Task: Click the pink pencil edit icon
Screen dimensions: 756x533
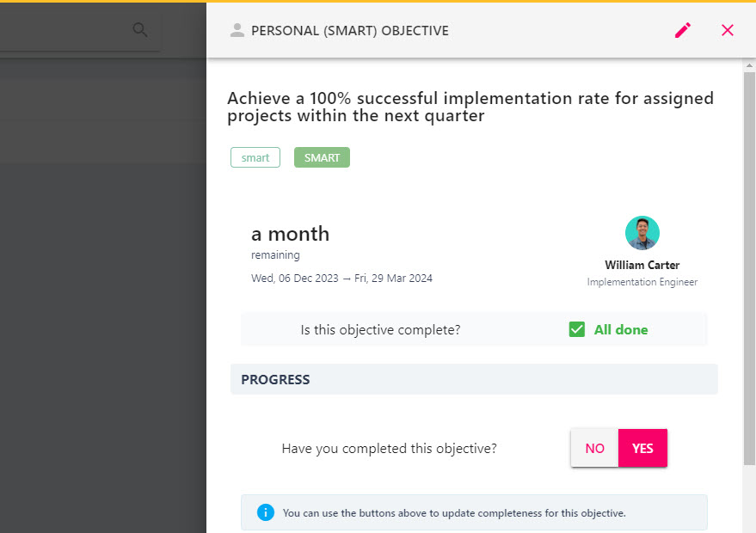Action: [683, 30]
